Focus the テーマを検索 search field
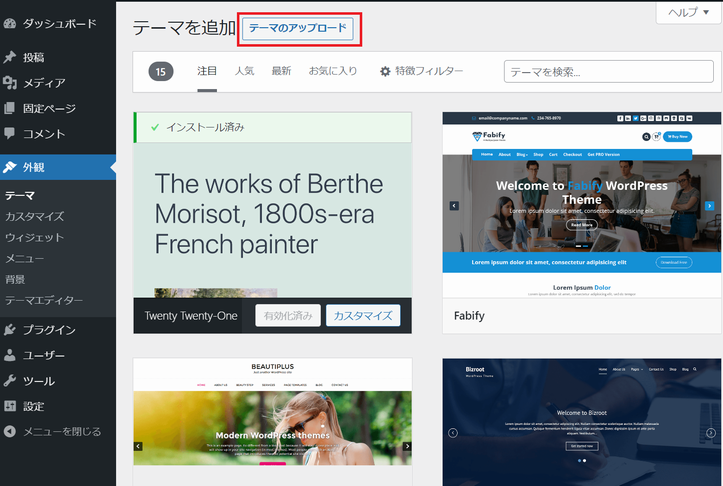This screenshot has height=486, width=723. pos(609,71)
